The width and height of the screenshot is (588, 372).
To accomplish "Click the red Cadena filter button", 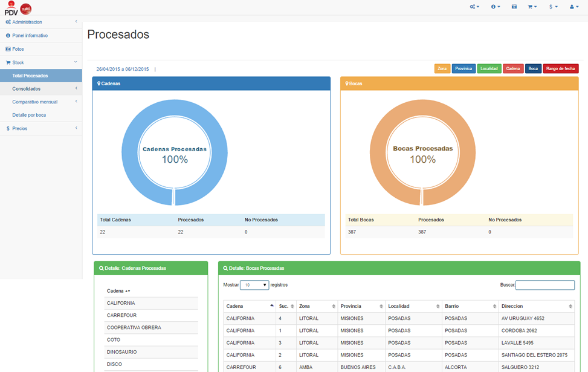I will tap(513, 69).
